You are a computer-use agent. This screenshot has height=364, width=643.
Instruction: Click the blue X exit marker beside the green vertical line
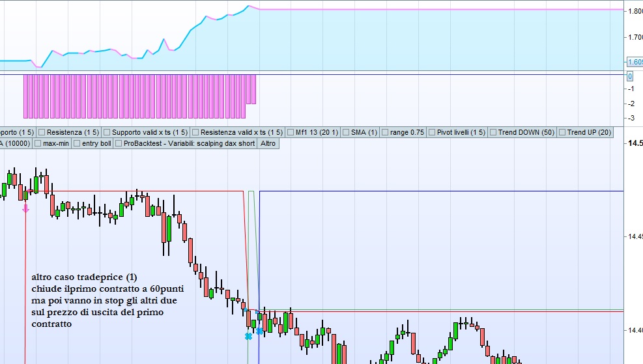pyautogui.click(x=248, y=336)
